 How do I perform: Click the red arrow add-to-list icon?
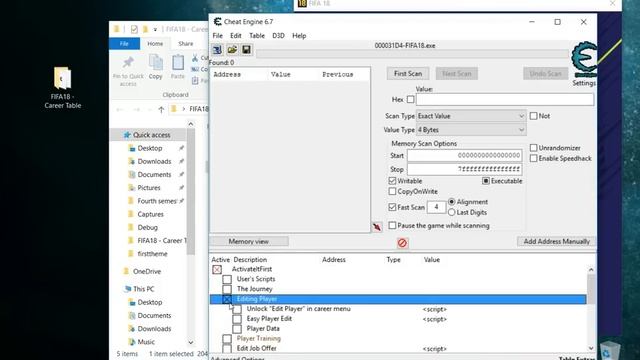click(x=377, y=227)
